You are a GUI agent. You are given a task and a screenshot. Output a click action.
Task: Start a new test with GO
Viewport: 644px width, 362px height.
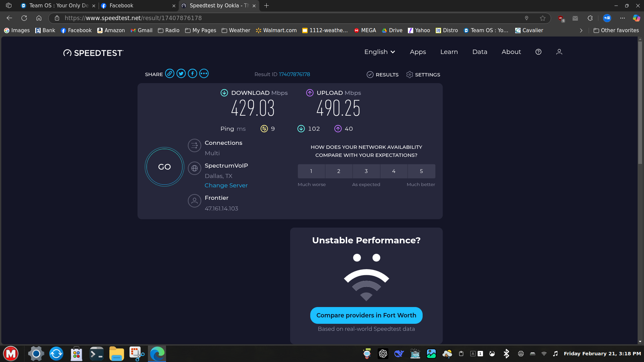coord(164,167)
